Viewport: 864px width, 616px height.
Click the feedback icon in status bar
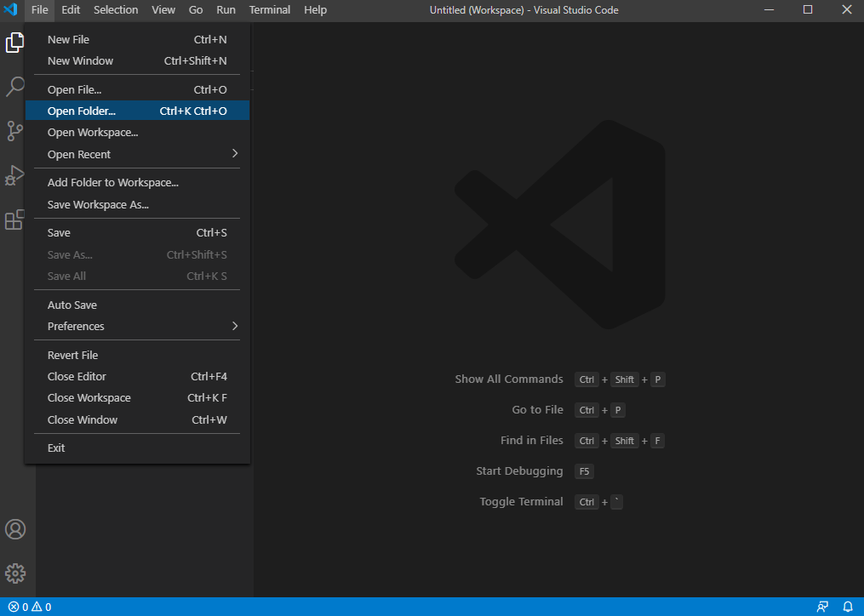[x=822, y=607]
